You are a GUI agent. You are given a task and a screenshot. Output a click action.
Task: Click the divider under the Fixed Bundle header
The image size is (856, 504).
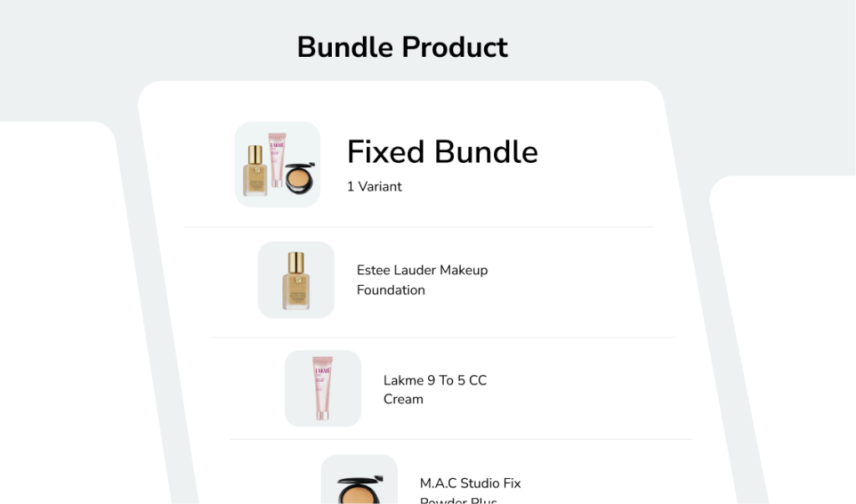pos(418,224)
